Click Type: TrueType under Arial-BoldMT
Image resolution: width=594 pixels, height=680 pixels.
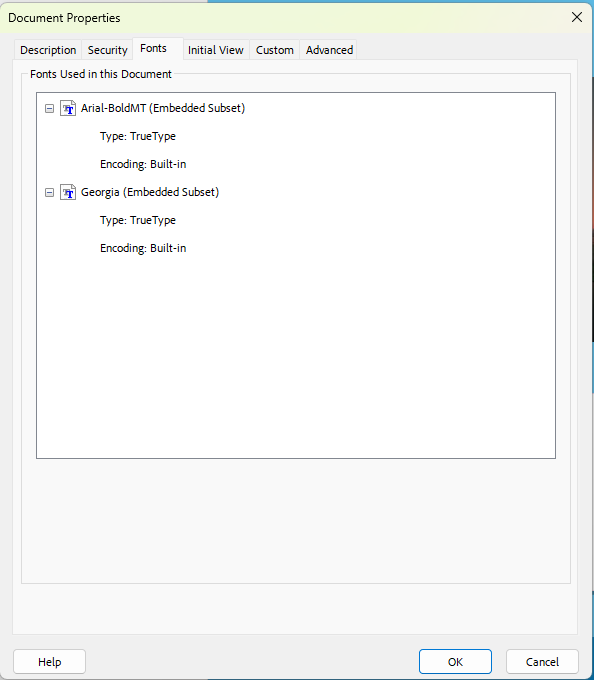pyautogui.click(x=138, y=136)
